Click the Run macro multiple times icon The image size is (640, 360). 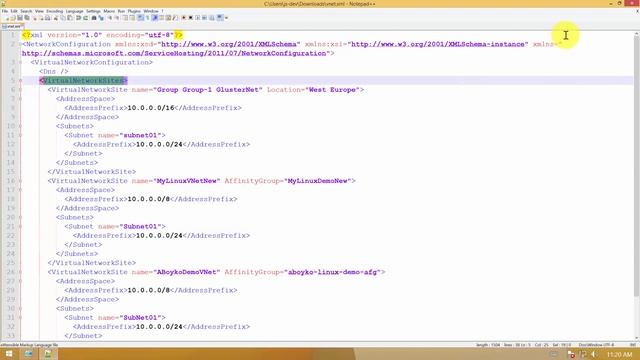(x=204, y=18)
